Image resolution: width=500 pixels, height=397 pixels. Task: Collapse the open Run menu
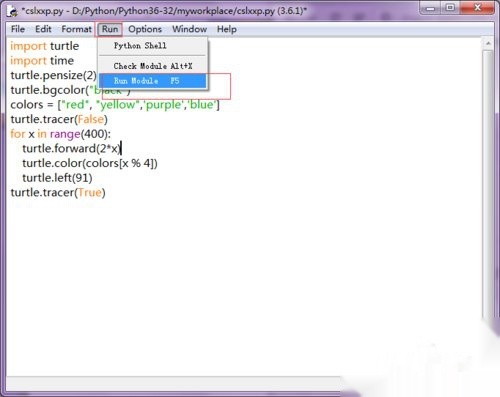[110, 29]
